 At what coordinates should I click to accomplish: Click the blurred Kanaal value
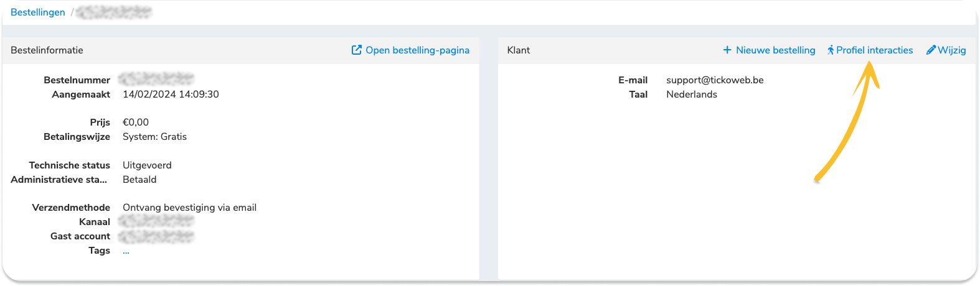click(156, 221)
